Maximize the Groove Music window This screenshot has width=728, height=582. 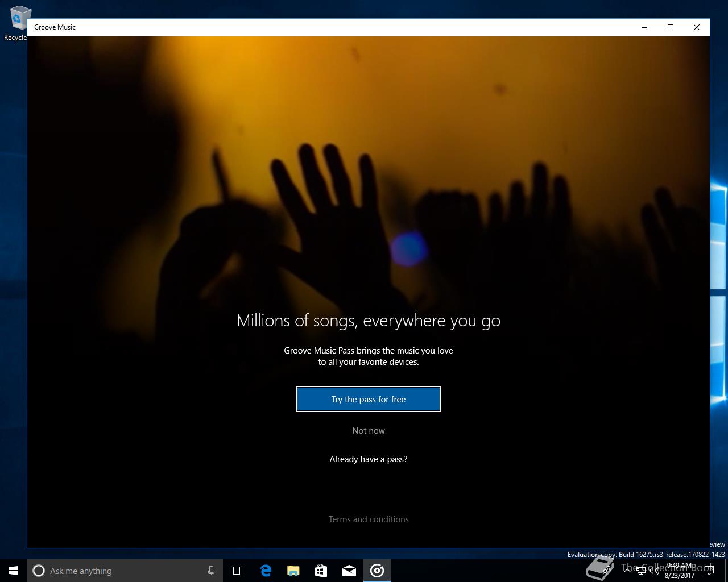pyautogui.click(x=671, y=27)
